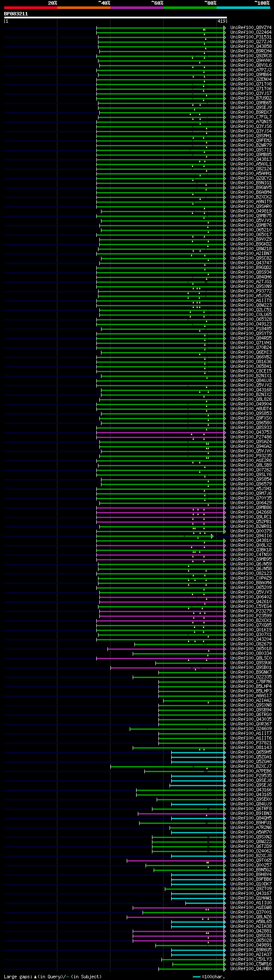Image resolution: width=274 pixels, height=980 pixels.
Task: Click the green ~80% identity legend segment
Action: point(190,8)
